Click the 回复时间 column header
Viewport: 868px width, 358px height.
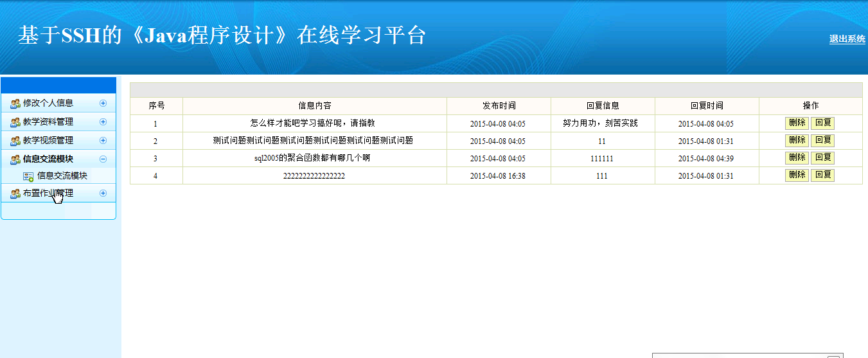tap(707, 106)
